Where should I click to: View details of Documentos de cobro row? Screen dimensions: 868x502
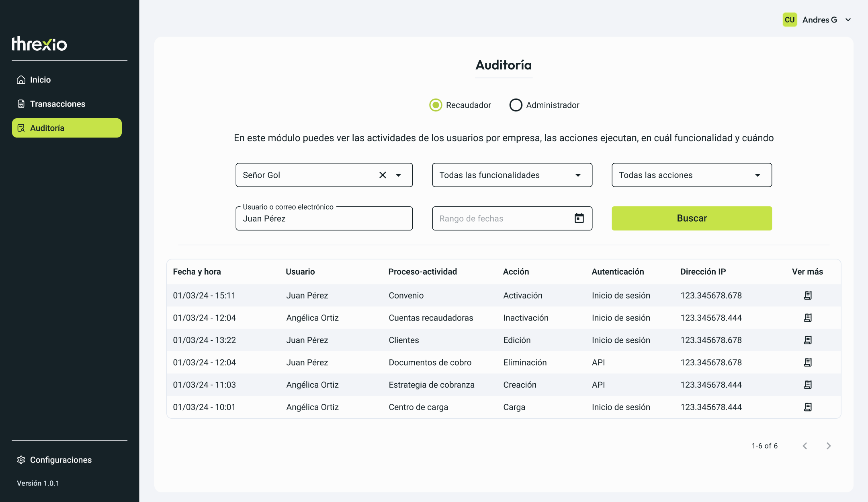808,362
